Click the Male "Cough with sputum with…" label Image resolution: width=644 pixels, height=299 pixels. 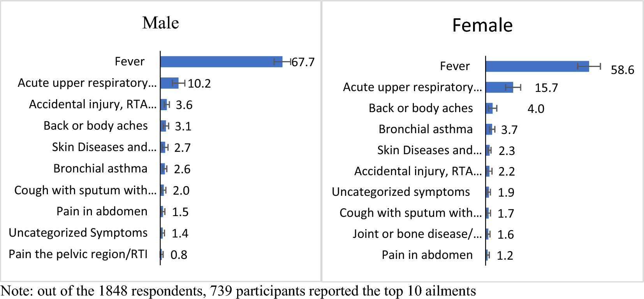click(85, 190)
